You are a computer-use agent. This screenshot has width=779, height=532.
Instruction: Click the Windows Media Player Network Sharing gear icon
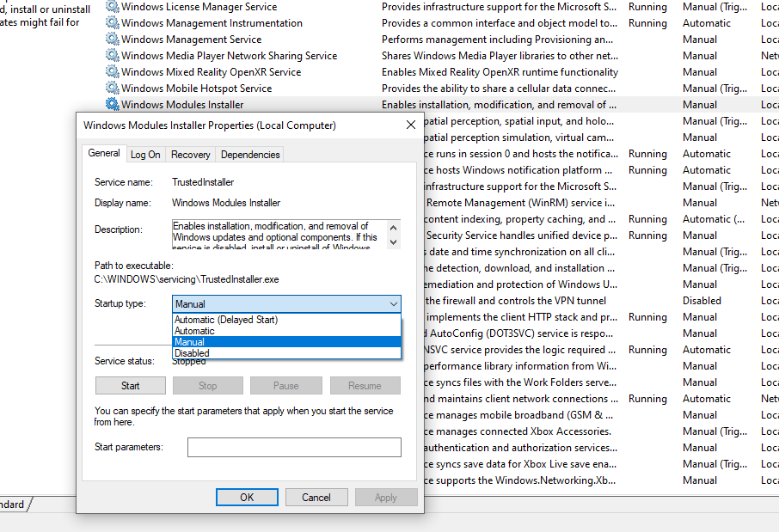(113, 56)
